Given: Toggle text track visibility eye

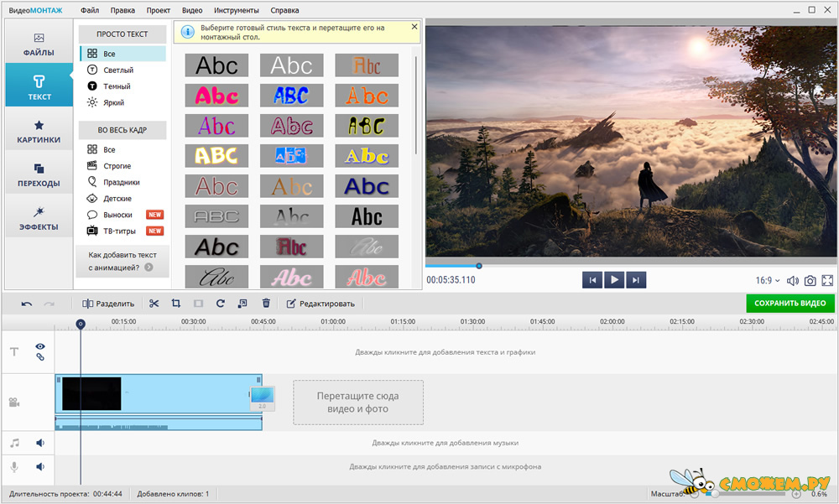Looking at the screenshot, I should (x=40, y=346).
